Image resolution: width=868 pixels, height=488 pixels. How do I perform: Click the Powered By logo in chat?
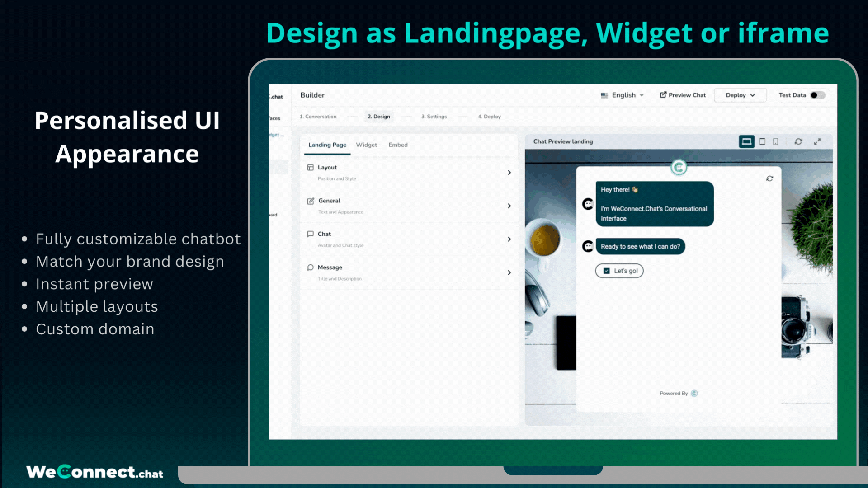pos(694,394)
